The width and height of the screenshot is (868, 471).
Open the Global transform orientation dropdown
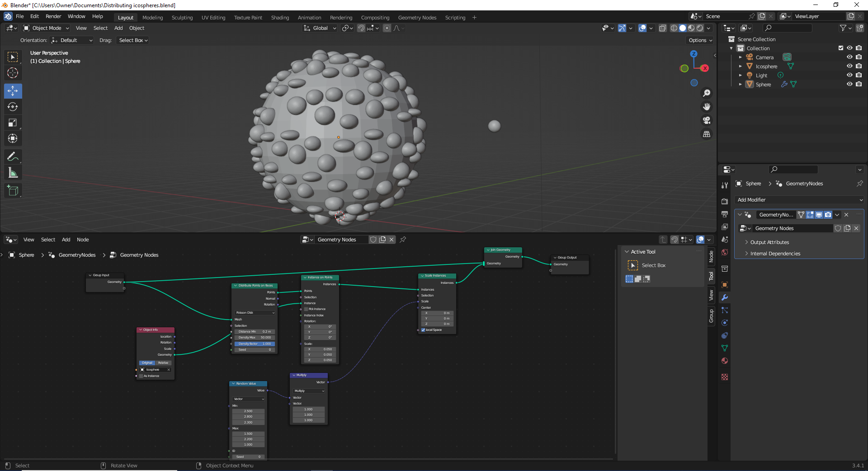coord(320,28)
